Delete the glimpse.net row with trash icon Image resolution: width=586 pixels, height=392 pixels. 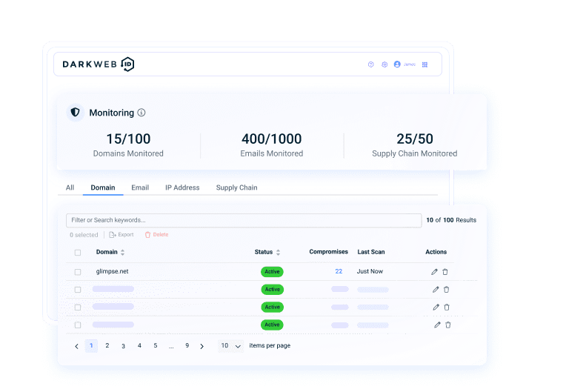445,272
